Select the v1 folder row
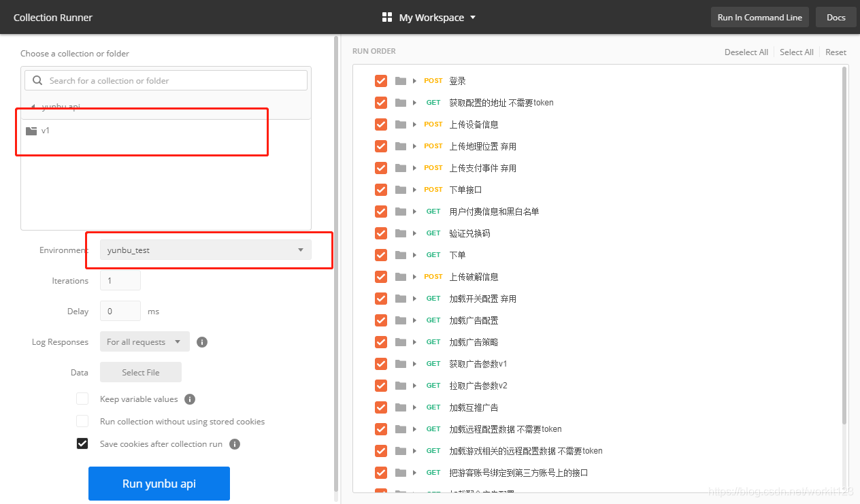The image size is (860, 504). click(x=166, y=131)
